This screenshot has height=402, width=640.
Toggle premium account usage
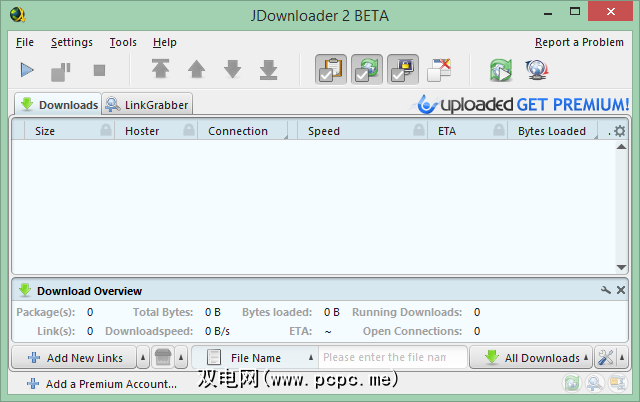pos(402,69)
